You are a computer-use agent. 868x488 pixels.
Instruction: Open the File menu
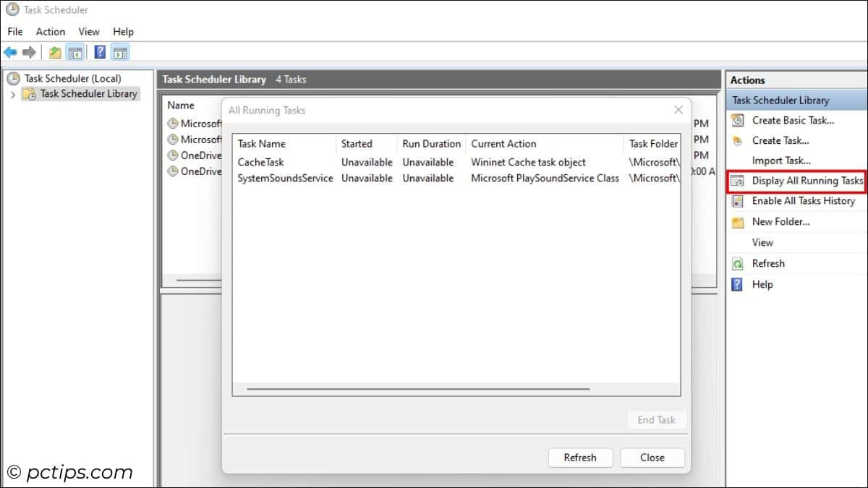click(14, 31)
